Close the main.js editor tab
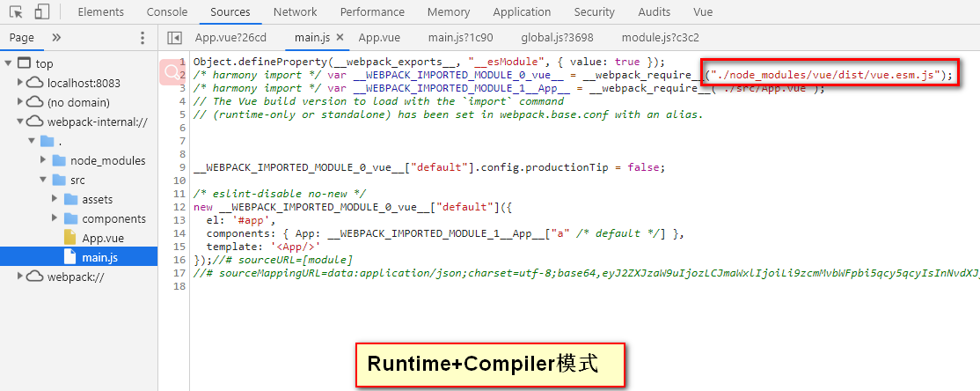This screenshot has width=980, height=391. point(340,38)
